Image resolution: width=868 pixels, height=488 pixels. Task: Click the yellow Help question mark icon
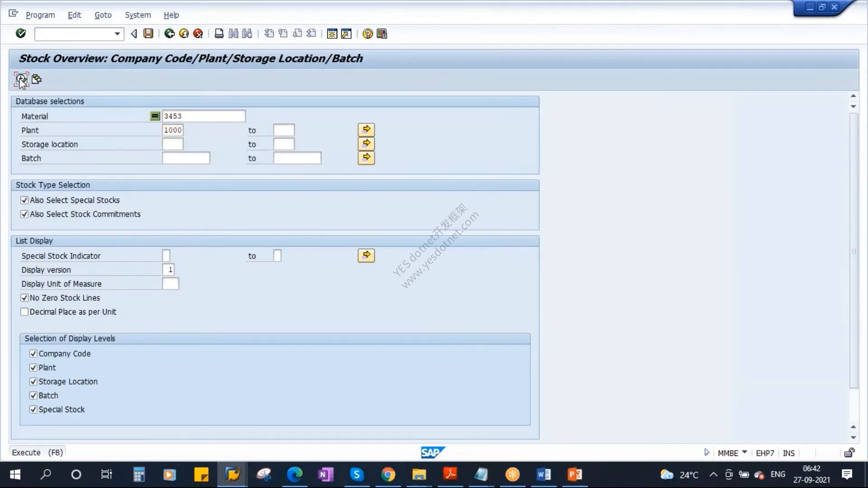point(368,33)
